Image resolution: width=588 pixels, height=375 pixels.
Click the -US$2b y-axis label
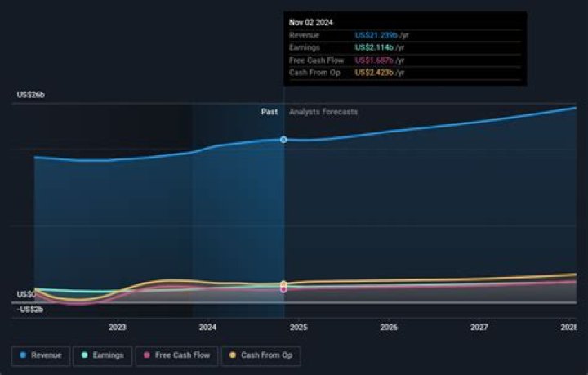click(31, 309)
